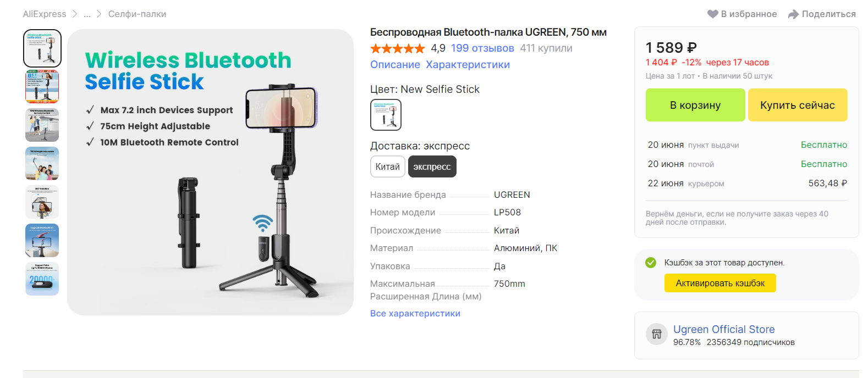Click the Ugreen Official Store shop icon
Screen dimensions: 868x378
coord(656,334)
